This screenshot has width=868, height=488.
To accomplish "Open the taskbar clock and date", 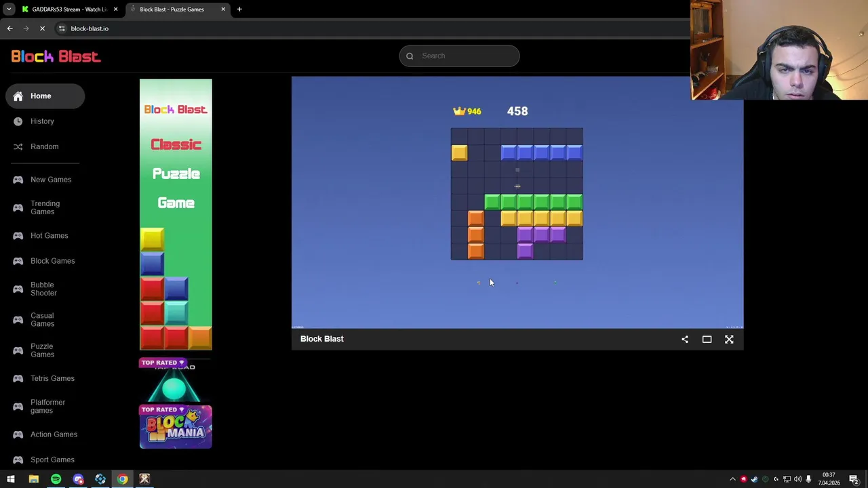I will [x=829, y=479].
